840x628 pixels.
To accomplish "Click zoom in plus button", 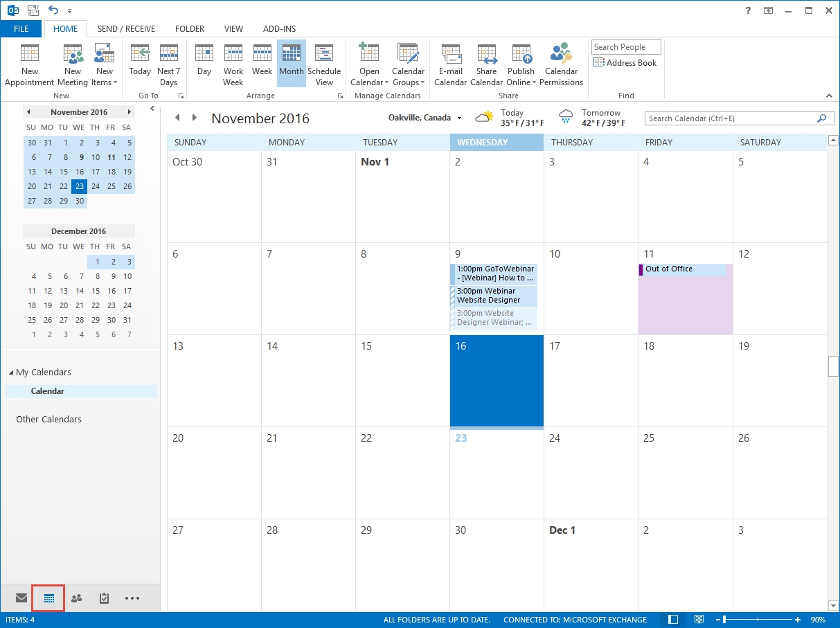I will 798,620.
